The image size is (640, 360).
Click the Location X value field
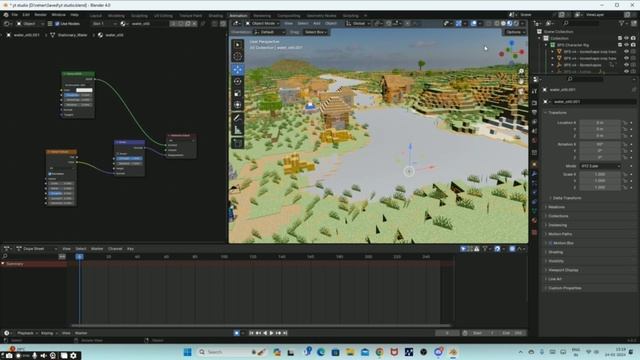pos(600,122)
